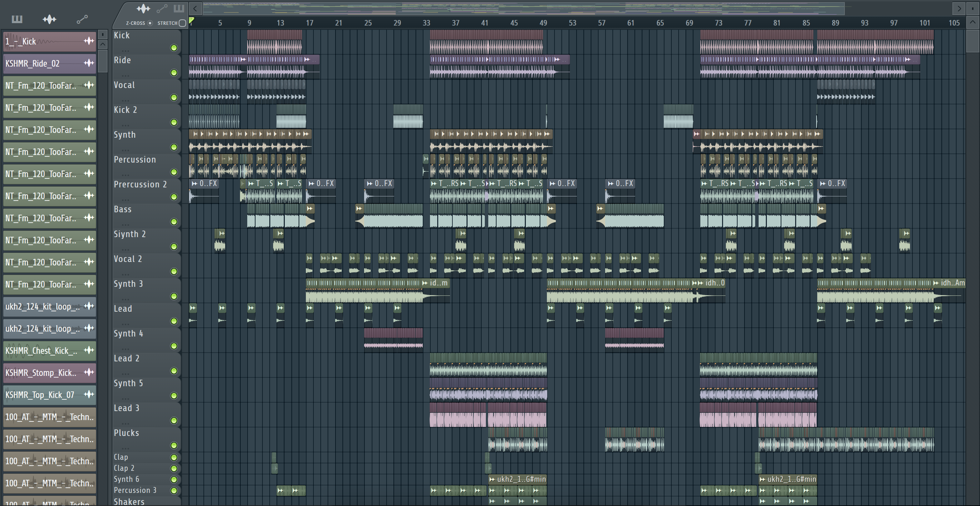Open menu of ukh2_1..G#min clip near bar 79
980x506 pixels.
point(762,479)
